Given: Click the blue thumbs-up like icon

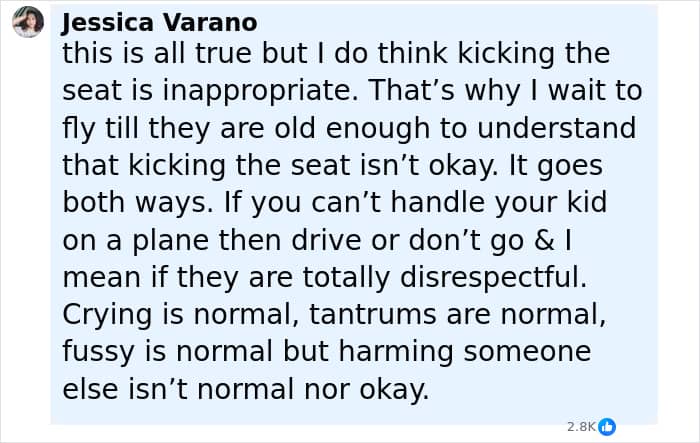Looking at the screenshot, I should [x=607, y=426].
